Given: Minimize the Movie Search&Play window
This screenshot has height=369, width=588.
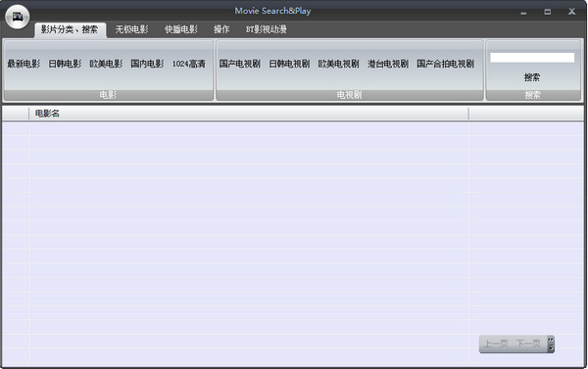Looking at the screenshot, I should (523, 12).
